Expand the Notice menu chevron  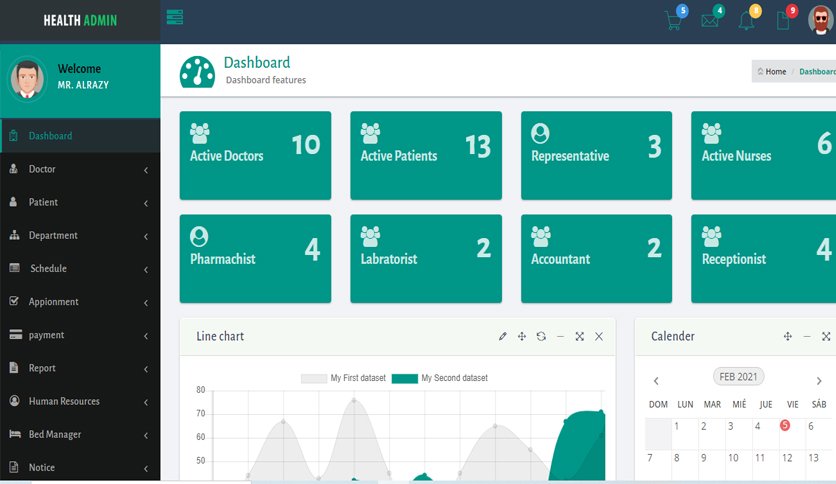pyautogui.click(x=146, y=469)
